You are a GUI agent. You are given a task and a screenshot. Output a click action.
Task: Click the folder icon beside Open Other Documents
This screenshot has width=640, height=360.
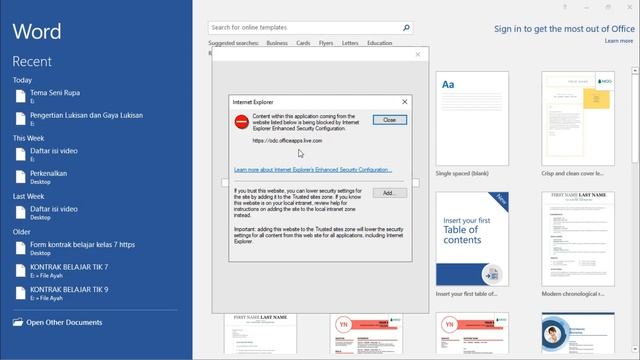[x=18, y=322]
